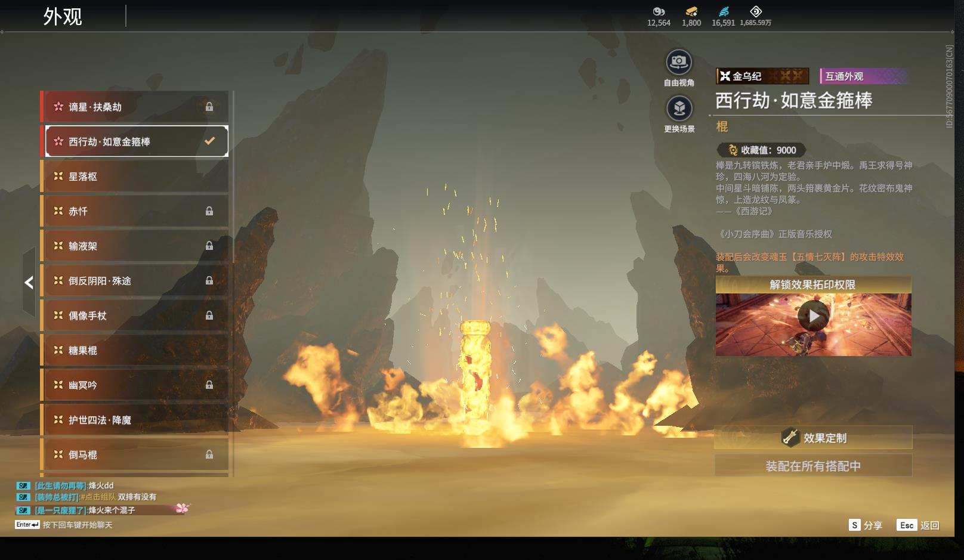Play the skin effect preview video
The width and height of the screenshot is (964, 560).
tap(813, 317)
